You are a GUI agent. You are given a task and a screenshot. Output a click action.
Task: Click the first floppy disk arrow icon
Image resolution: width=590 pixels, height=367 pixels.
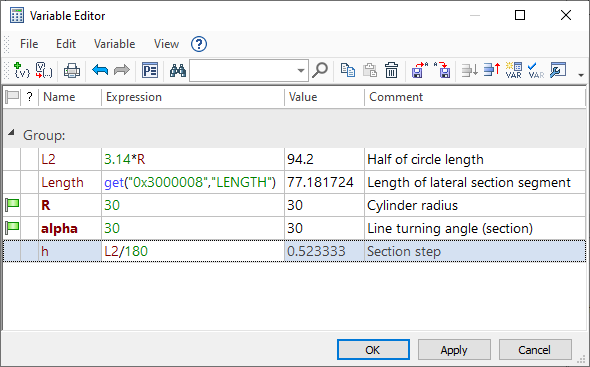(420, 70)
